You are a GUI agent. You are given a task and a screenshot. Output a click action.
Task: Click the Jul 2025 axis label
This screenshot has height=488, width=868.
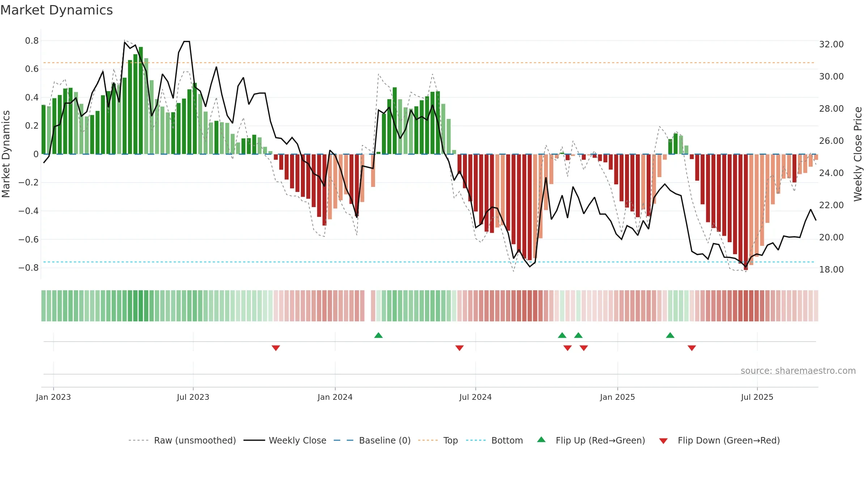click(757, 397)
